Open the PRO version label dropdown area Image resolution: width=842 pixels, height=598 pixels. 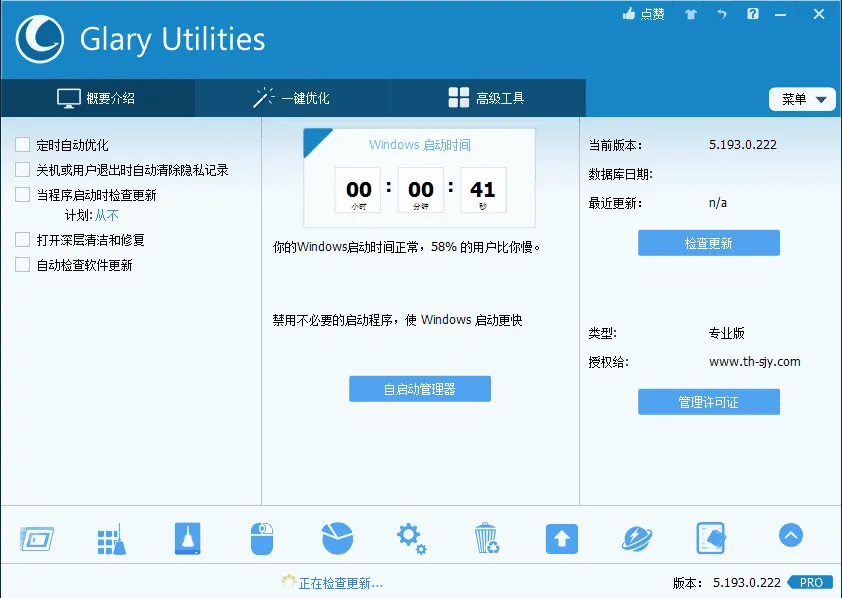click(810, 582)
